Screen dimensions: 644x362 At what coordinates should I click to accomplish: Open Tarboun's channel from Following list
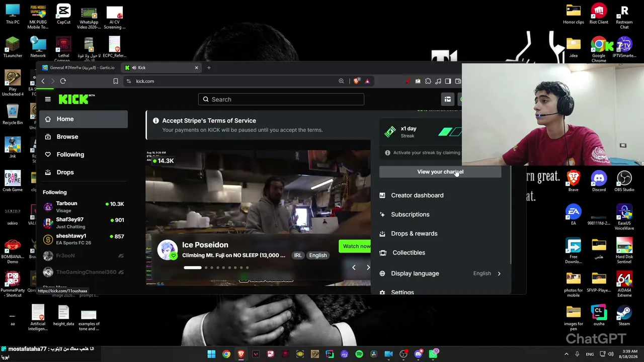tap(84, 207)
